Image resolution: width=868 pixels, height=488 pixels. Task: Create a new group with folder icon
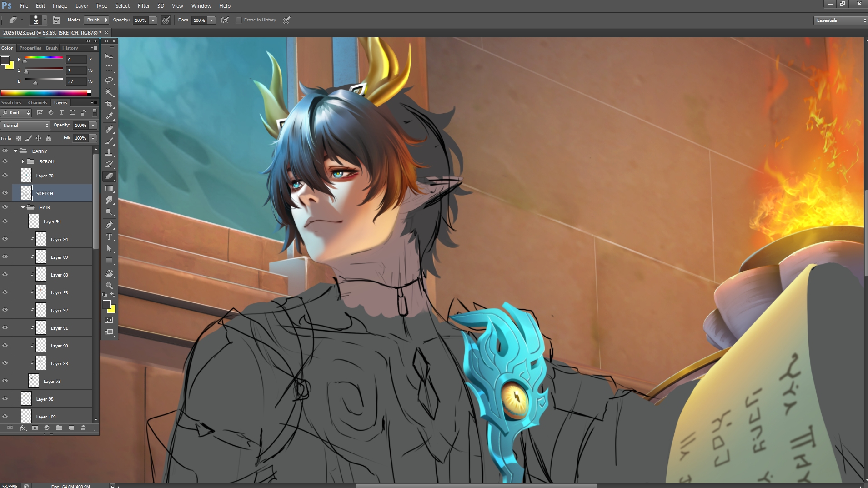tap(59, 428)
